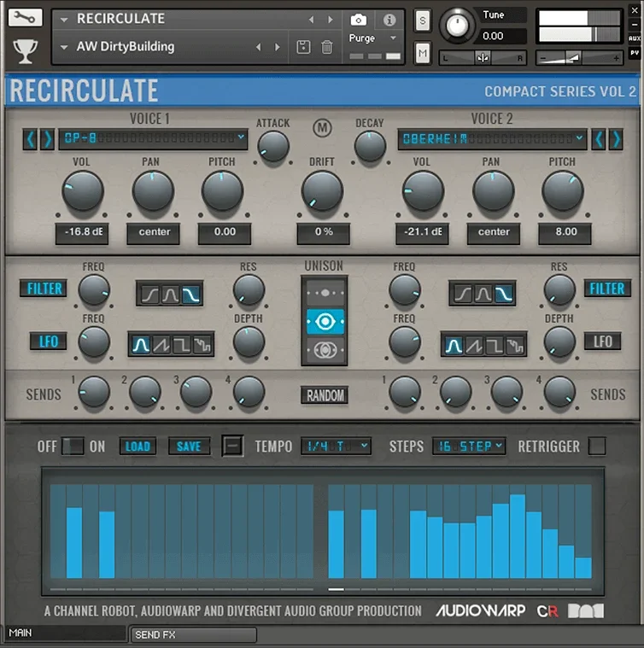644x648 pixels.
Task: Open the Voice 2 OBERHEIM source dropdown
Action: pyautogui.click(x=492, y=139)
